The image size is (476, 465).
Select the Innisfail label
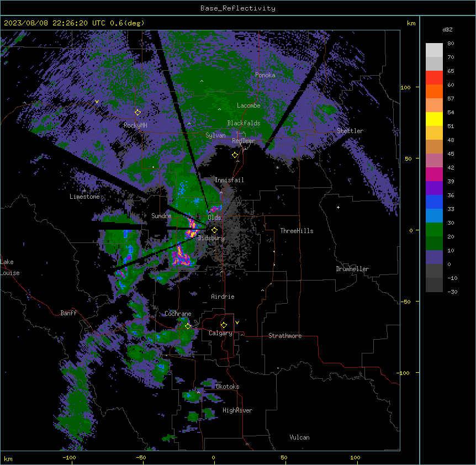(x=229, y=180)
